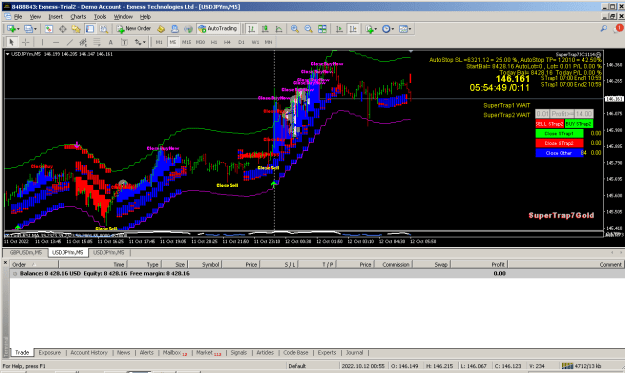625x373 pixels.
Task: Click the blue Close Other button
Action: click(x=559, y=153)
